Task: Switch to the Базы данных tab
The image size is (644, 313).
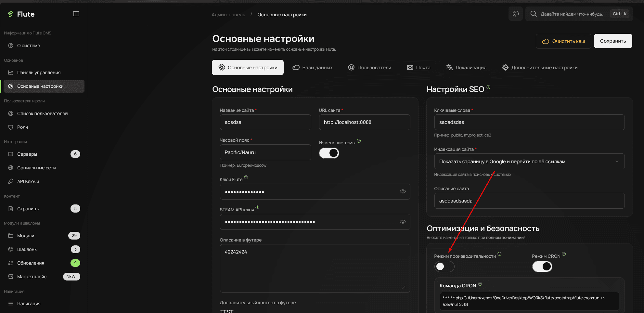Action: [x=313, y=68]
